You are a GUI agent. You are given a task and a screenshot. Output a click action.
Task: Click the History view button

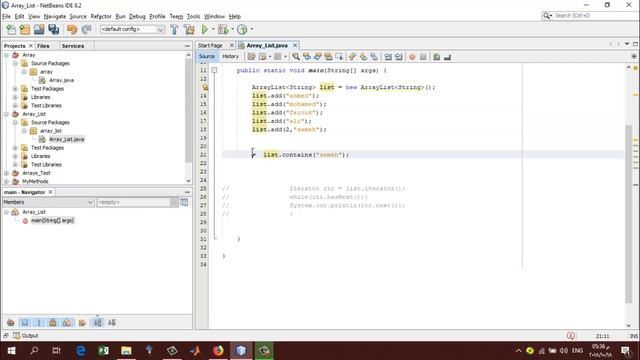[x=230, y=56]
